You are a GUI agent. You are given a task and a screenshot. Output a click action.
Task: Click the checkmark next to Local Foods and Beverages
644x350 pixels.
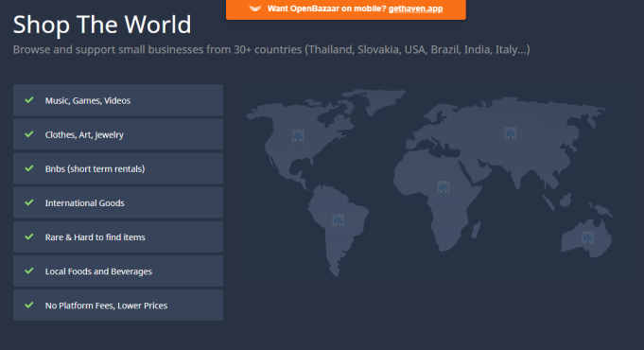point(29,271)
